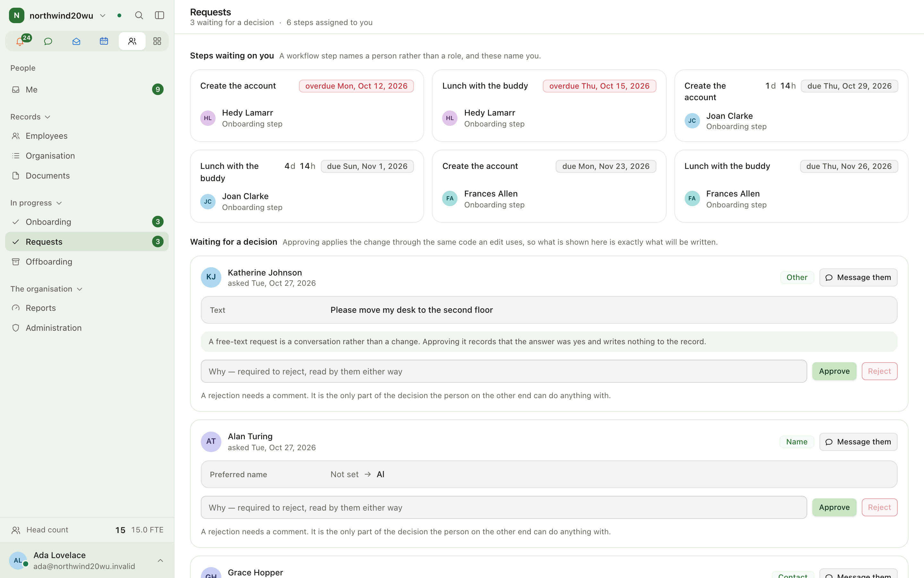
Task: Open Reports in the sidebar
Action: (87, 308)
